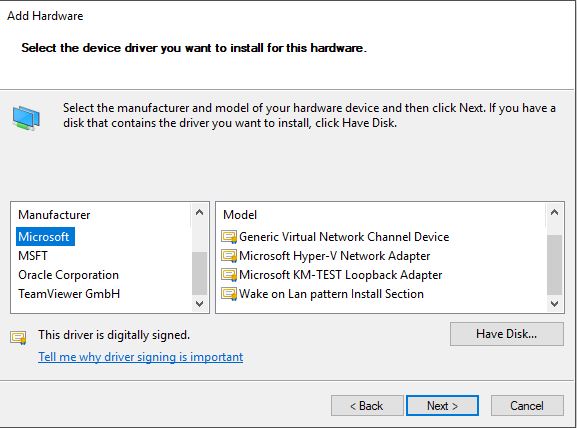This screenshot has width=577, height=428.
Task: Click the network computers icon
Action: pyautogui.click(x=26, y=118)
